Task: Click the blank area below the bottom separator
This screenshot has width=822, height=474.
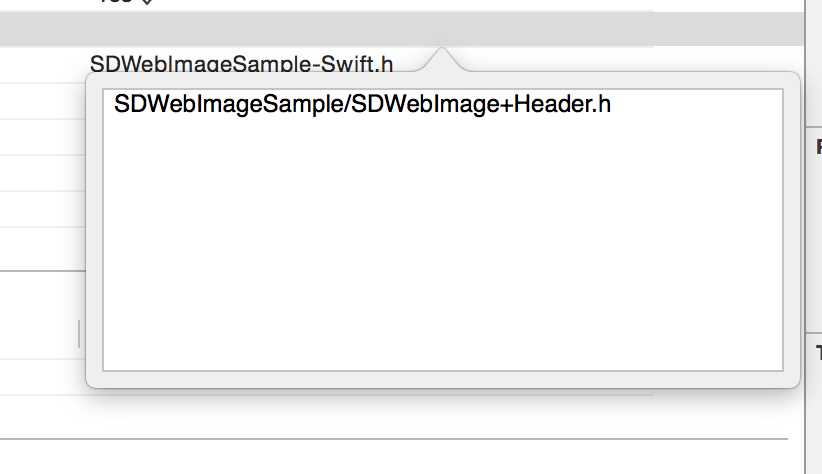Action: 400,457
